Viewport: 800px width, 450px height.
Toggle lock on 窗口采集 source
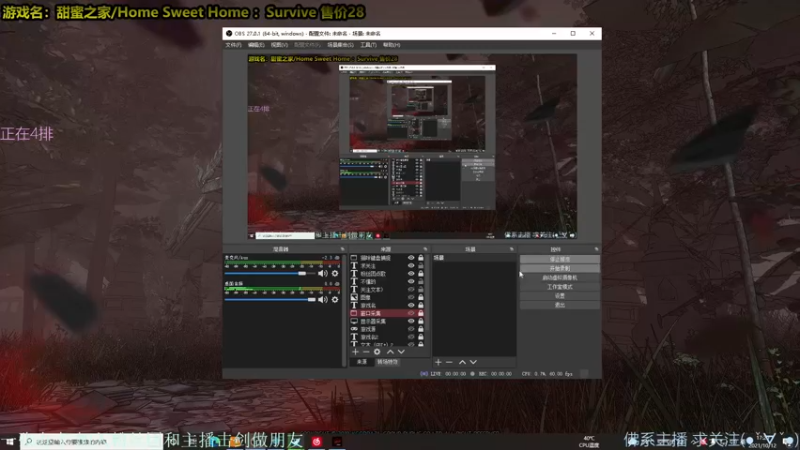pos(421,313)
